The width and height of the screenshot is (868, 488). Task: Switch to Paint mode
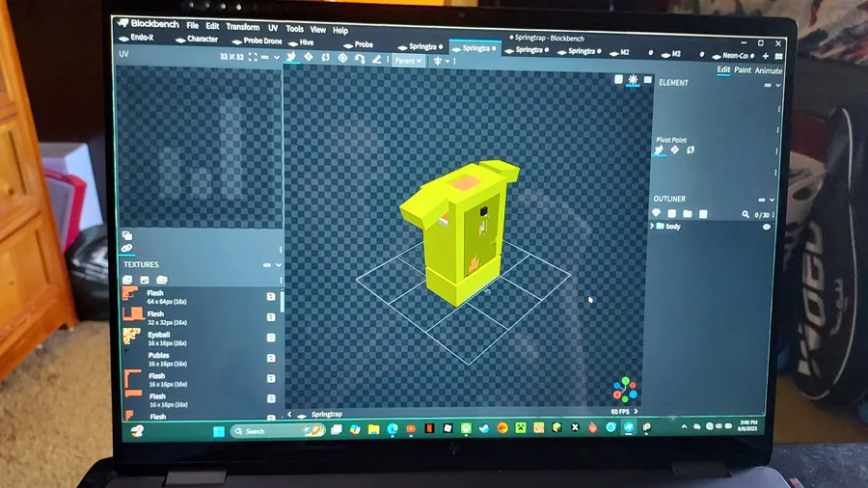[743, 70]
